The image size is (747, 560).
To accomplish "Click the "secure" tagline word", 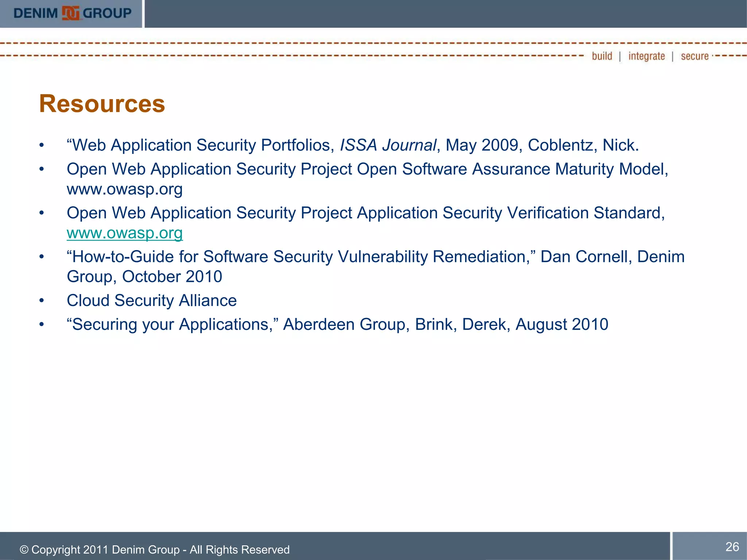I will [x=695, y=57].
